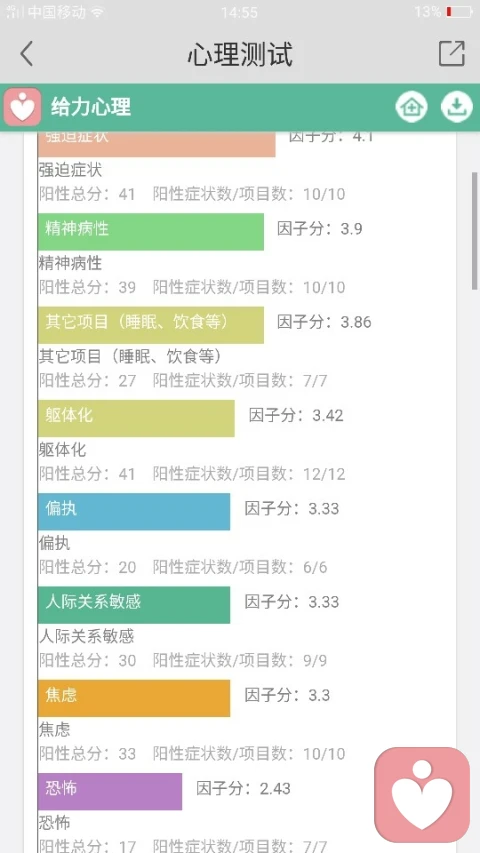Select the 其它项目(睡眠、饮食等) bar
Image resolution: width=480 pixels, height=853 pixels.
151,325
